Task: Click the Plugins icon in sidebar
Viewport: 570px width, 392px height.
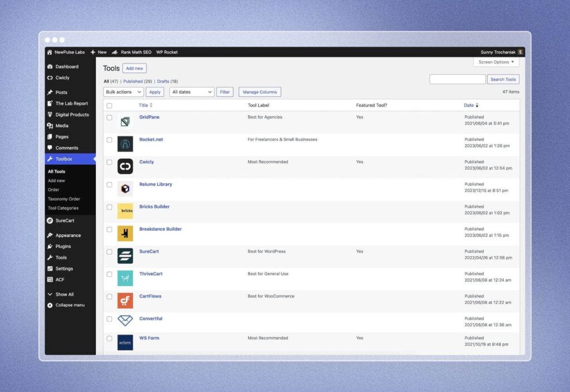Action: coord(50,247)
